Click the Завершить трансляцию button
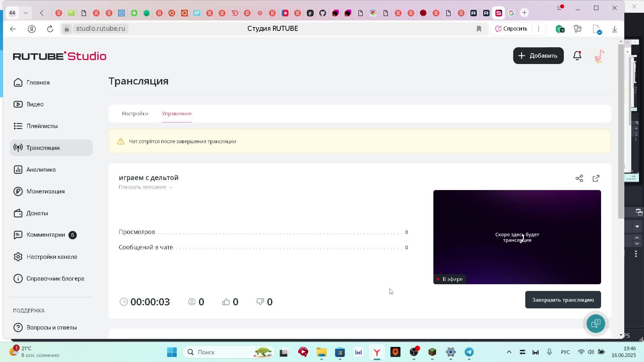The image size is (644, 362). [563, 300]
